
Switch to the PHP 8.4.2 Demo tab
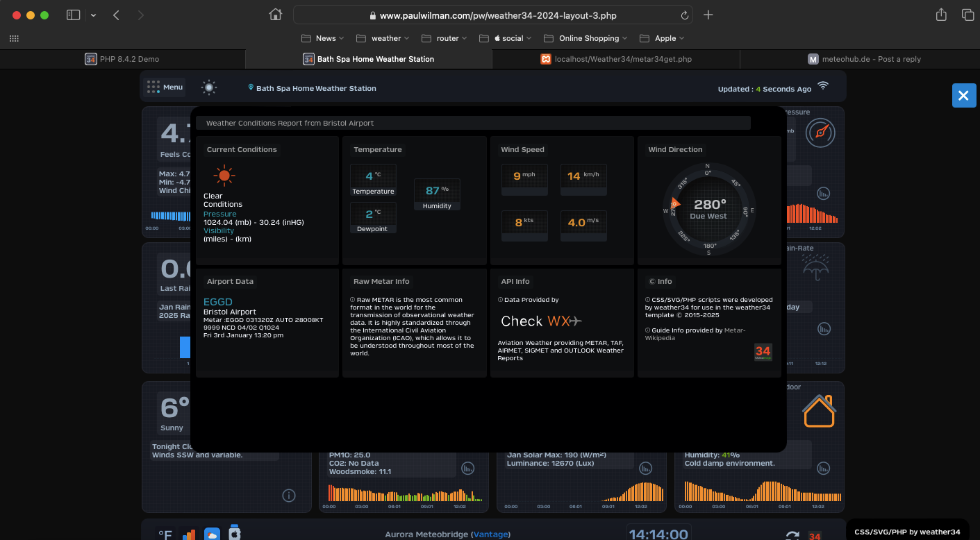coord(122,59)
